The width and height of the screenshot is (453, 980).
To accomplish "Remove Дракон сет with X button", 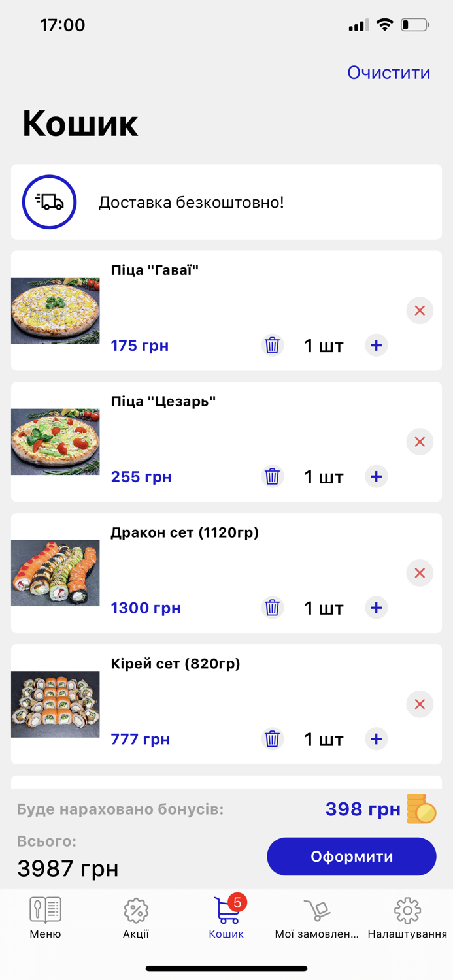I will 419,573.
